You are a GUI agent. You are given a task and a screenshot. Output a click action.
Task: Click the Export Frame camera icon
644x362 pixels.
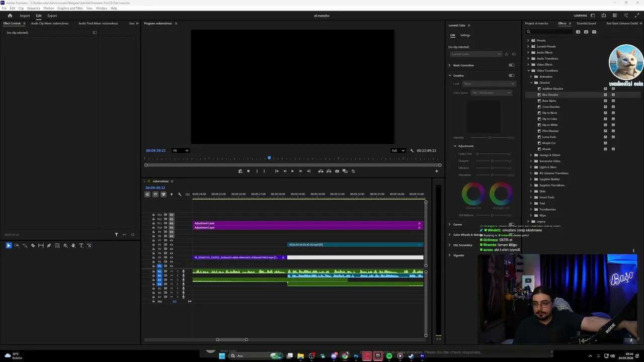pyautogui.click(x=337, y=171)
